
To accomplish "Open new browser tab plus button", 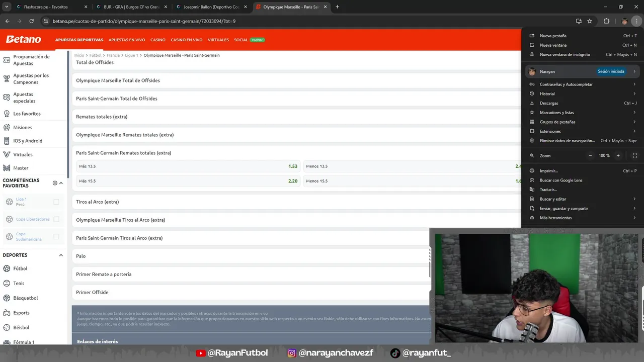I will (x=337, y=7).
